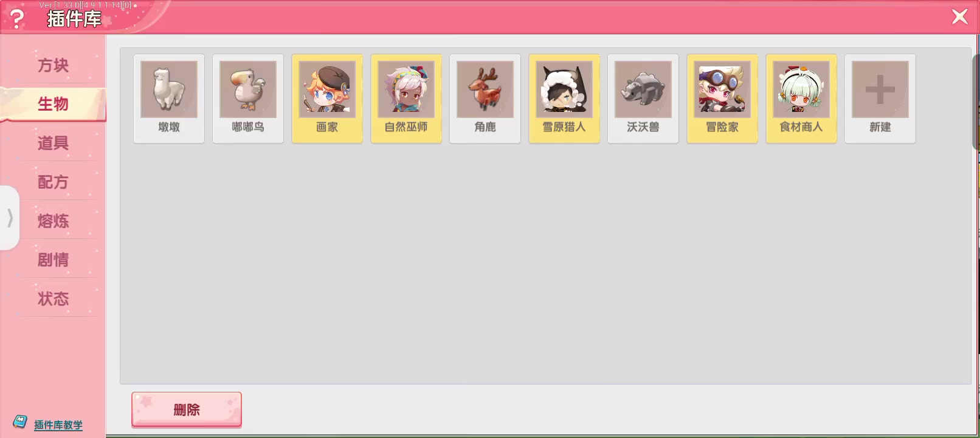This screenshot has height=438, width=980.
Task: Select the 食材商人 merchant character
Action: click(x=801, y=99)
